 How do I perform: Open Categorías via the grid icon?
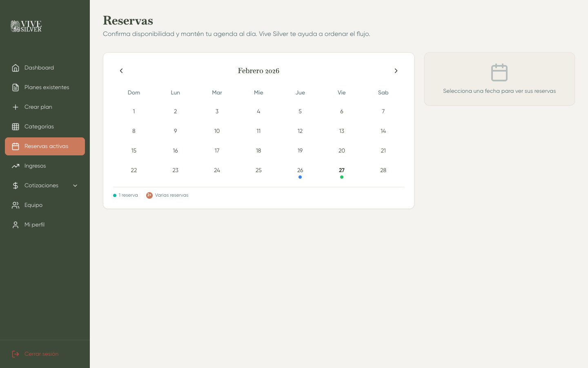click(x=16, y=127)
